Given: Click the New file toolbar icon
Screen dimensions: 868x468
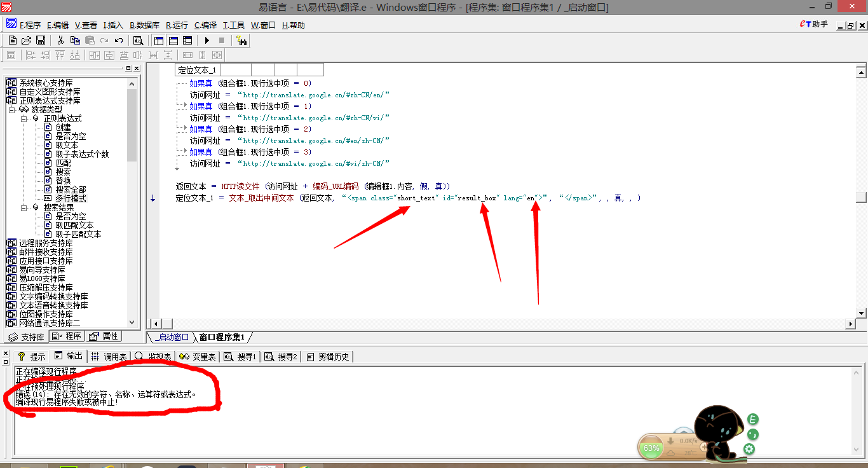Looking at the screenshot, I should point(12,40).
